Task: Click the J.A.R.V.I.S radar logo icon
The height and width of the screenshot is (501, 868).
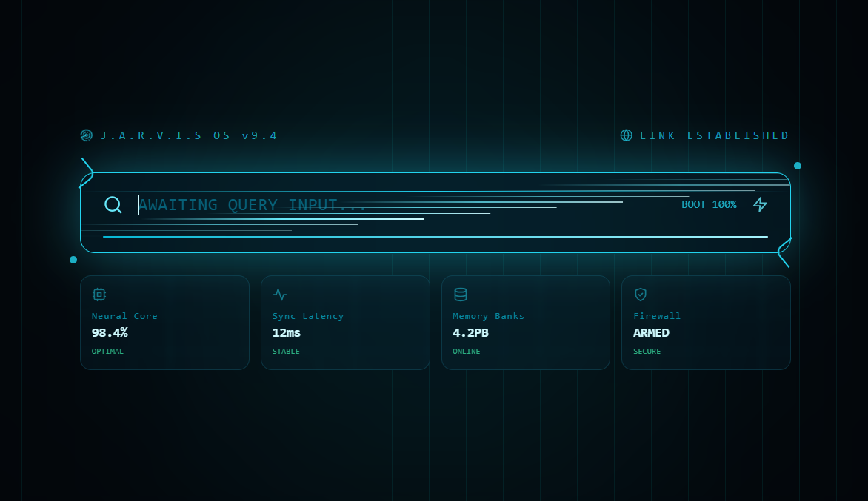Action: tap(87, 135)
